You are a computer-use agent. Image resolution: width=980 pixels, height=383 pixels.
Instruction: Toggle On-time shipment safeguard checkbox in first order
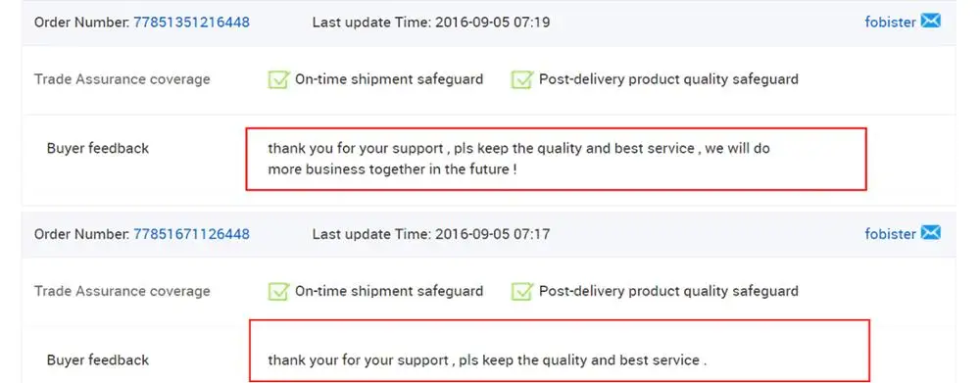[x=278, y=79]
